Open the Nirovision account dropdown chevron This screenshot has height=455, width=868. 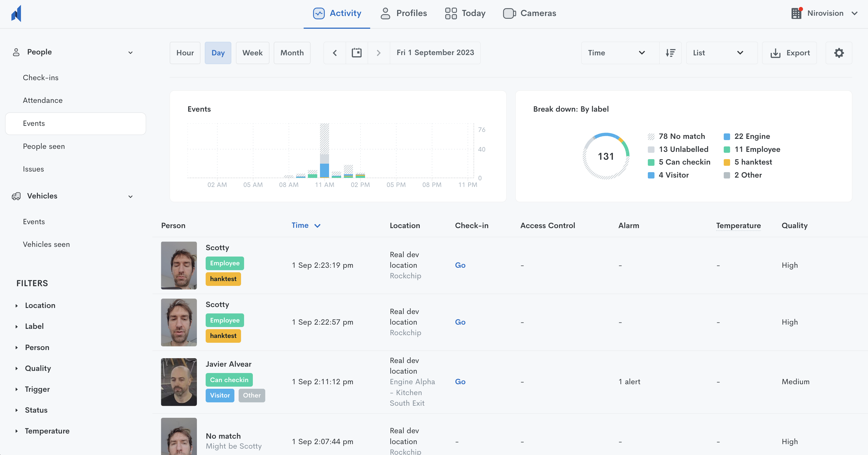tap(854, 14)
